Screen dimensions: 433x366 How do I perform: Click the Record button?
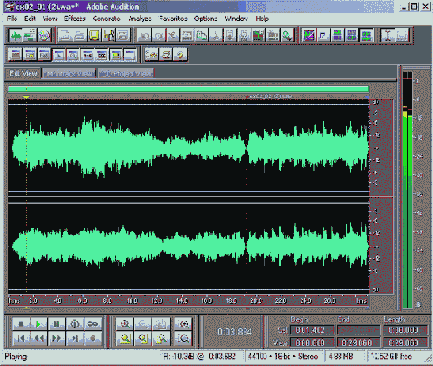click(x=93, y=339)
